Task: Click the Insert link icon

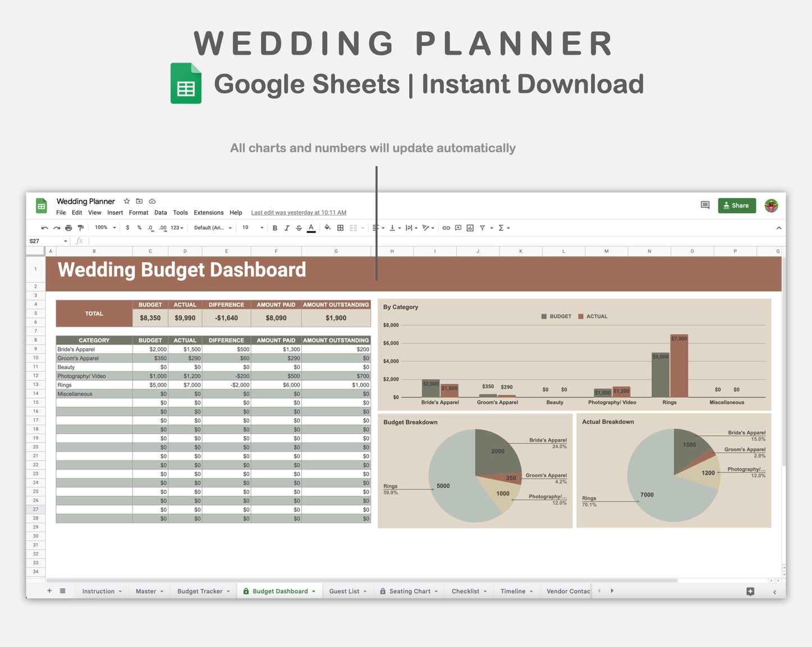Action: 446,227
